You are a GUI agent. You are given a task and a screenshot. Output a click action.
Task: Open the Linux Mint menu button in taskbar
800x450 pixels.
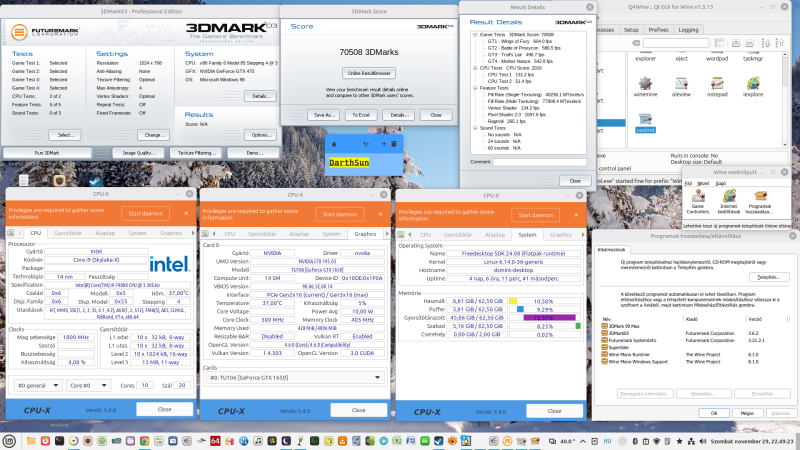click(x=9, y=441)
